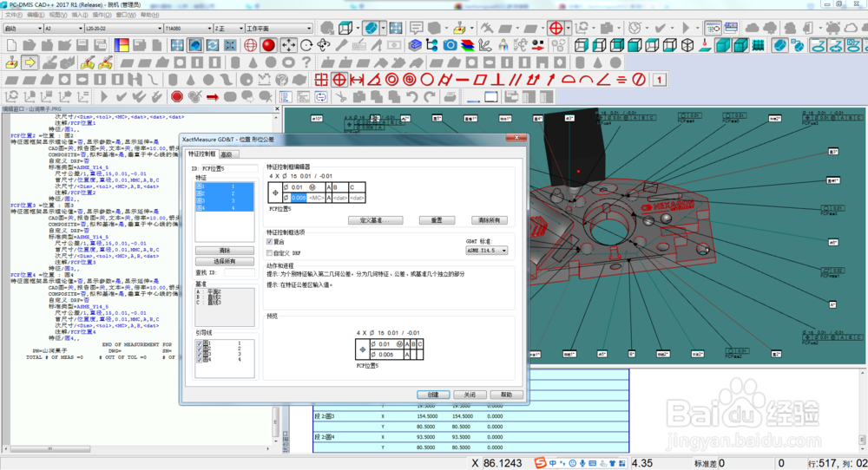Uncheck leader line checkbox for 圆2
The height and width of the screenshot is (470, 868).
point(200,349)
